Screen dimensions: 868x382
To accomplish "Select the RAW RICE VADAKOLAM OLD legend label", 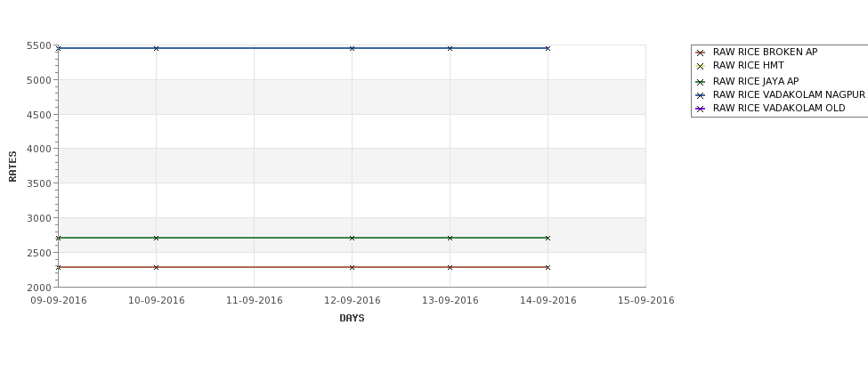I will 779,108.
